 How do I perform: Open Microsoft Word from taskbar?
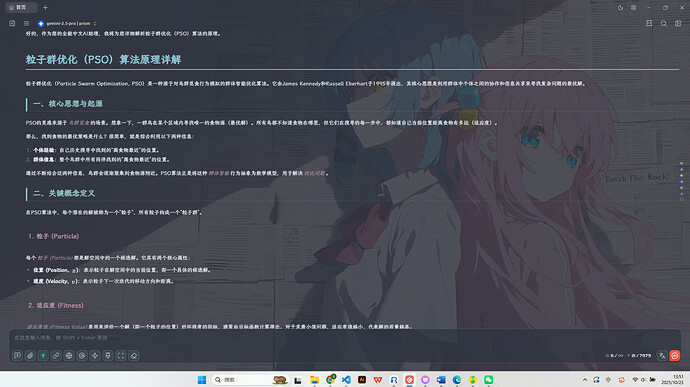coord(441,380)
